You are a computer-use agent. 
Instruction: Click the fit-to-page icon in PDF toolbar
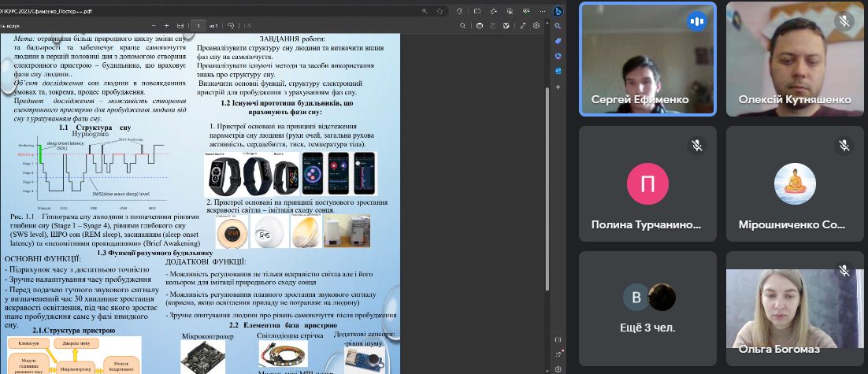point(180,25)
